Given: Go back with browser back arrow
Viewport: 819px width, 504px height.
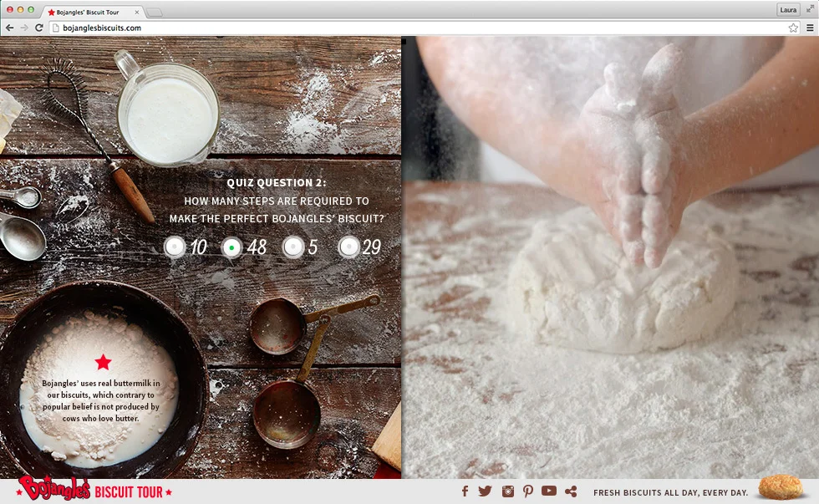Looking at the screenshot, I should click(9, 28).
